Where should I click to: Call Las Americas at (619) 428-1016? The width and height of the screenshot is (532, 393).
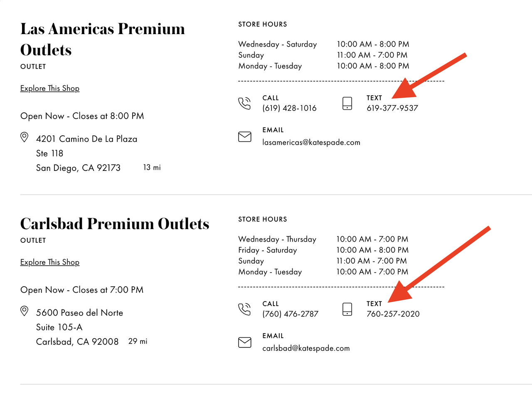[x=289, y=108]
